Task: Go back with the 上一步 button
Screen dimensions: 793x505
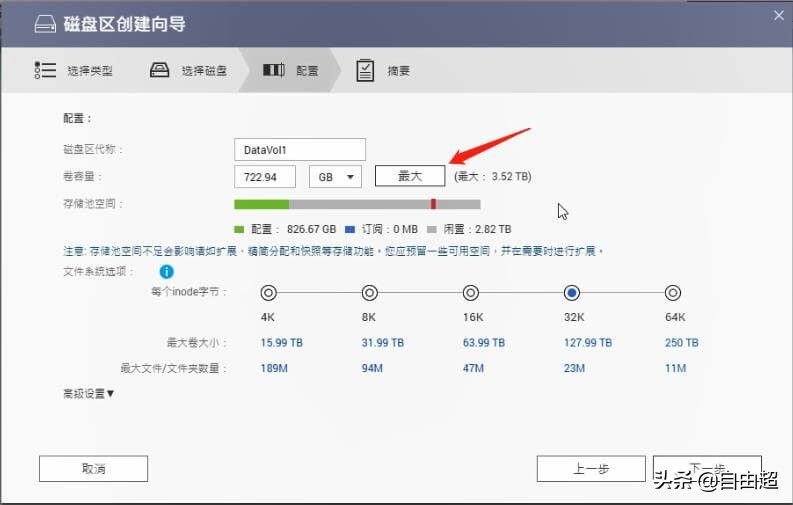Action: pyautogui.click(x=590, y=468)
